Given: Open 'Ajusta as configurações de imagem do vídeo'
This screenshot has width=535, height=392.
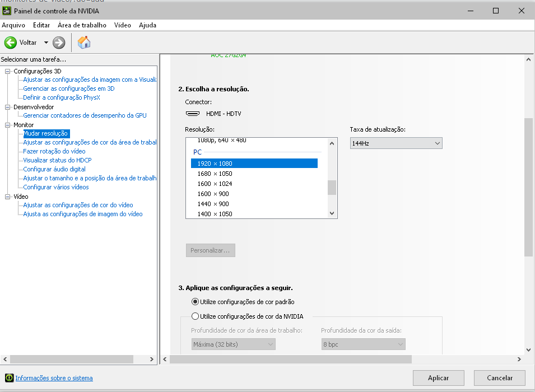Looking at the screenshot, I should tap(83, 214).
